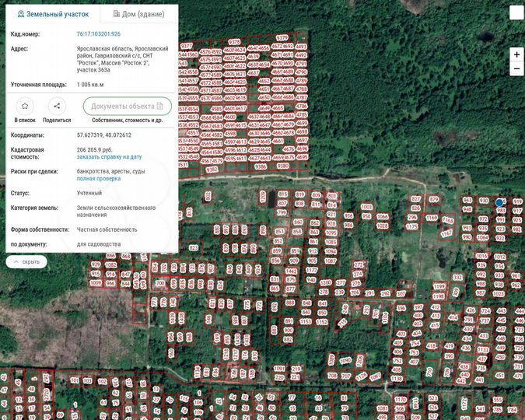Click 'заказать справку на дату' link

109,156
